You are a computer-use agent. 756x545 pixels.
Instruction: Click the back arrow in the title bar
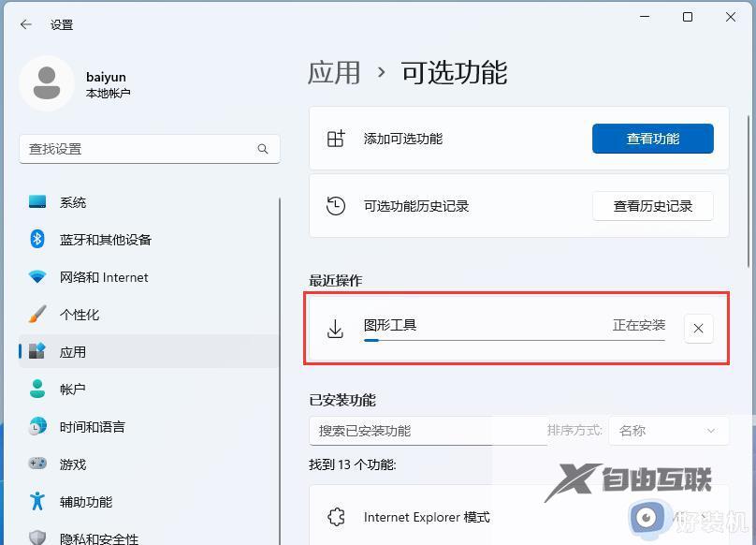pyautogui.click(x=25, y=24)
